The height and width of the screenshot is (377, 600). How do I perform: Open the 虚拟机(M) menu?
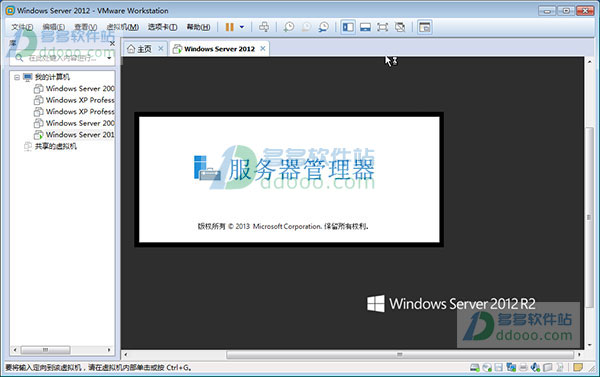coord(122,27)
